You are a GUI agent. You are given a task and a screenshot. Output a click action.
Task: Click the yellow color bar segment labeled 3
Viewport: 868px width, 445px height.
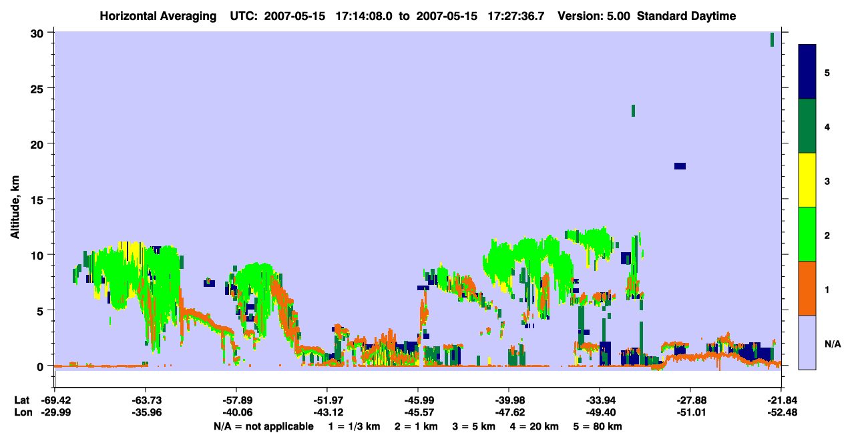coord(807,180)
